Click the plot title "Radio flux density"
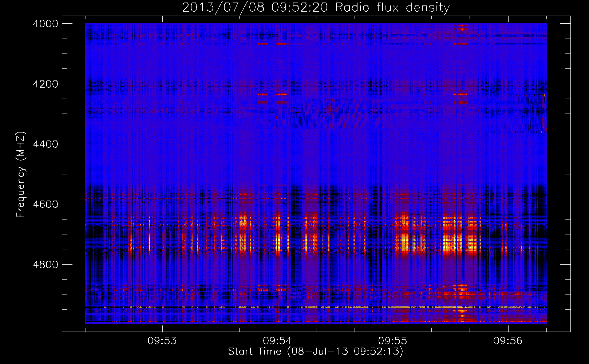This screenshot has width=589, height=364. click(x=392, y=7)
